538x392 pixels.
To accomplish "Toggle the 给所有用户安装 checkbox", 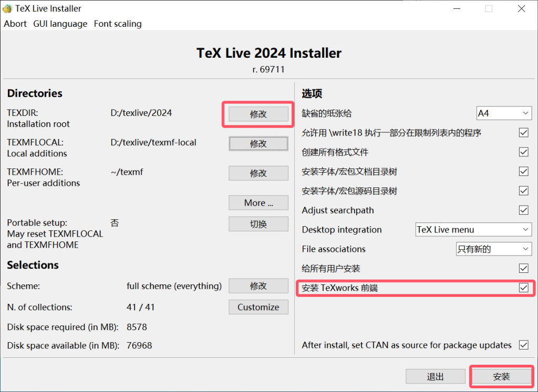I will coord(524,268).
